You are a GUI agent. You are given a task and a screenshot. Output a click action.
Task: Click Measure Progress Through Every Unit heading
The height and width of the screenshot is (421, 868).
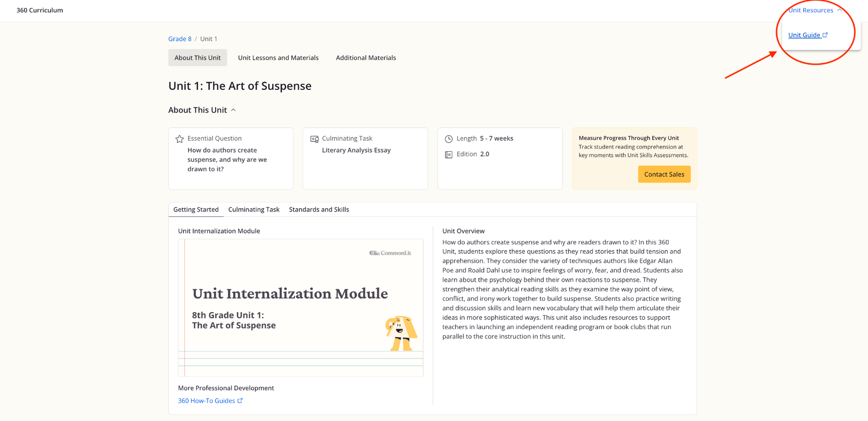[629, 138]
